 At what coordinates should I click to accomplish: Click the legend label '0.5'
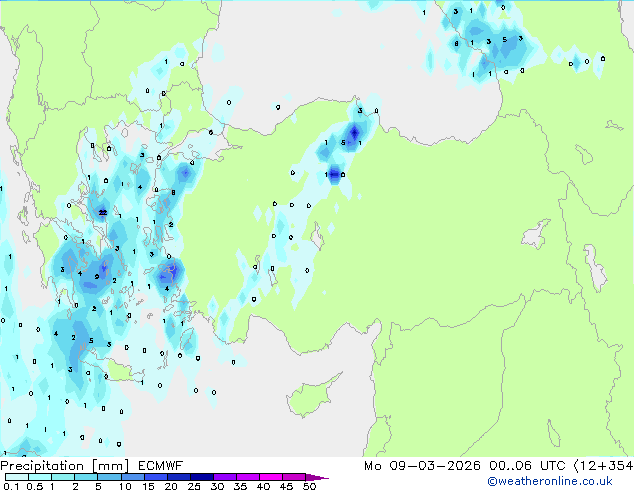[x=34, y=486]
